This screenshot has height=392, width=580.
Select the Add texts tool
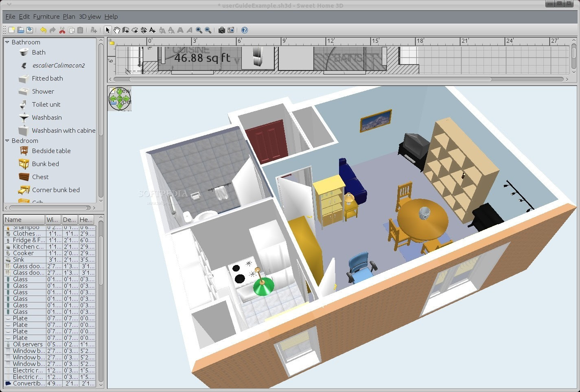[x=153, y=30]
